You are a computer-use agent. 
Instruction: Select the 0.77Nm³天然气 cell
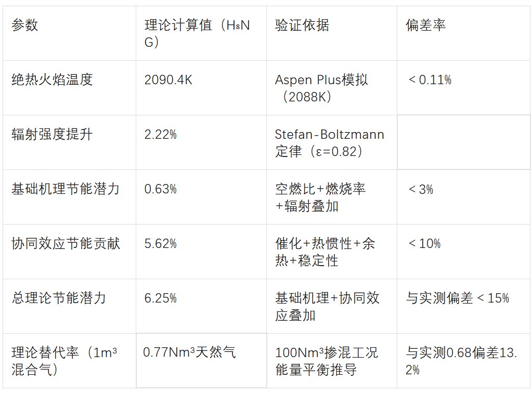pyautogui.click(x=189, y=352)
